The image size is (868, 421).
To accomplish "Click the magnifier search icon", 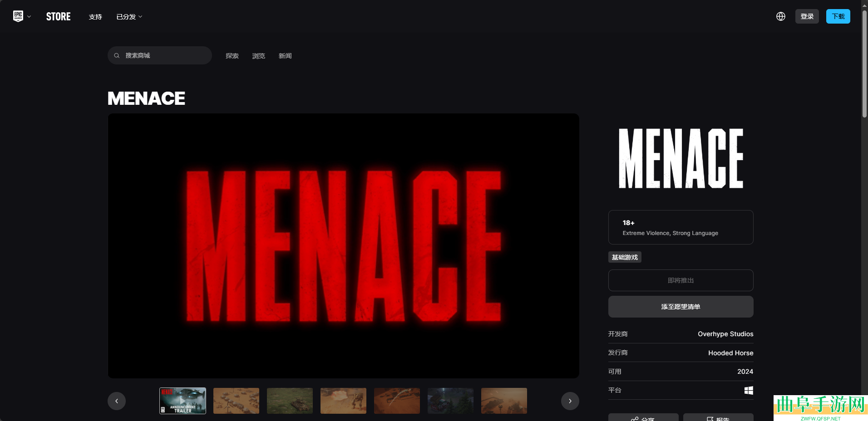I will [x=117, y=55].
